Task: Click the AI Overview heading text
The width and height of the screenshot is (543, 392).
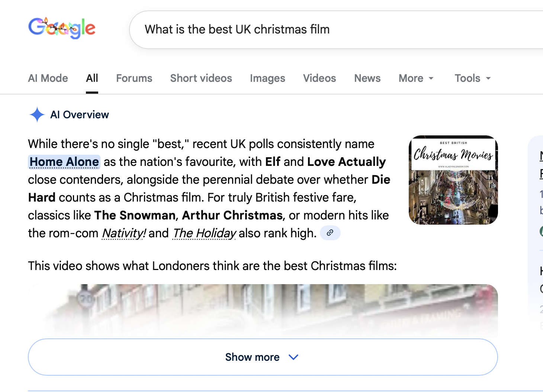Action: pyautogui.click(x=80, y=115)
